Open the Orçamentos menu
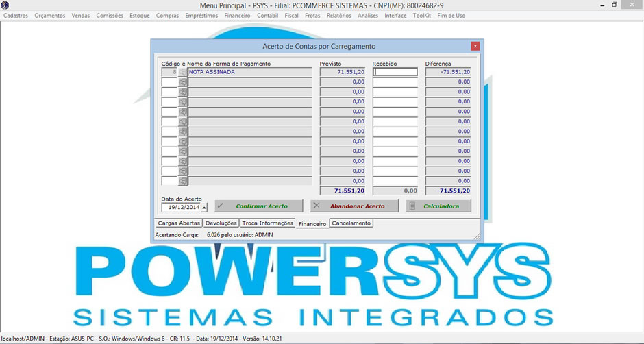 coord(50,16)
